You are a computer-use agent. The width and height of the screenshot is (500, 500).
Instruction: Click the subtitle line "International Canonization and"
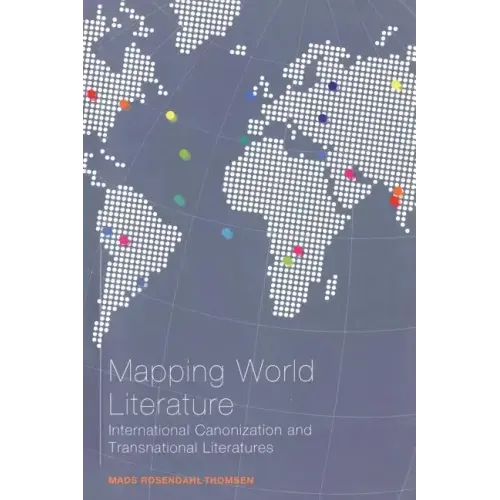[210, 430]
